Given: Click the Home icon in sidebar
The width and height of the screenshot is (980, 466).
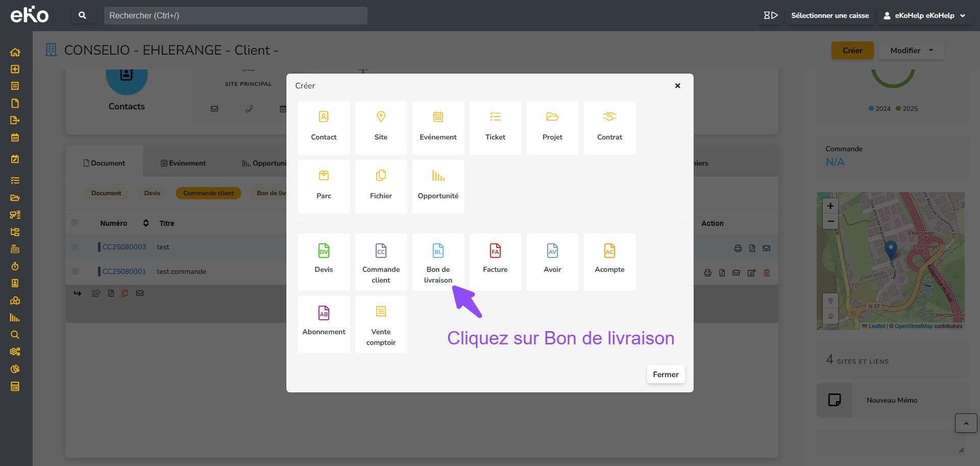Looking at the screenshot, I should click(x=15, y=52).
